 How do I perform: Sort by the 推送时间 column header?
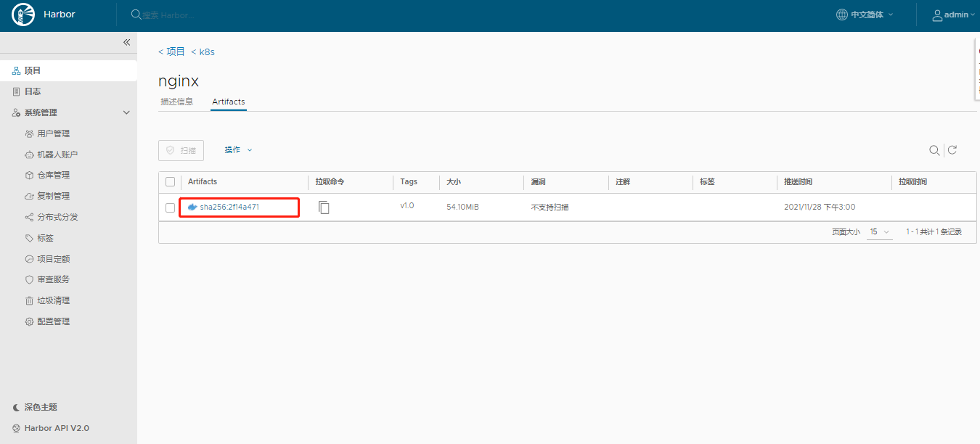(799, 182)
